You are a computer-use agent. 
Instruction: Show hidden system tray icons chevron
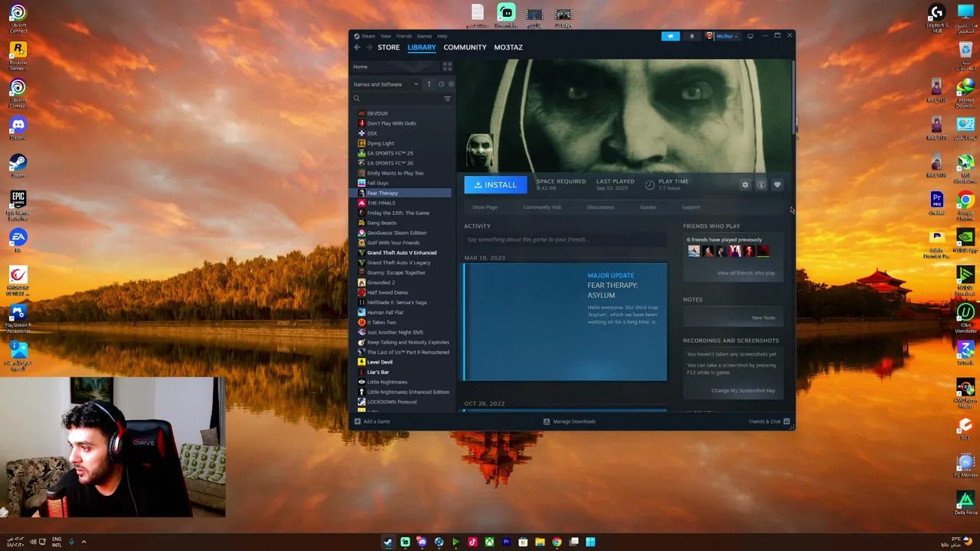pos(83,543)
